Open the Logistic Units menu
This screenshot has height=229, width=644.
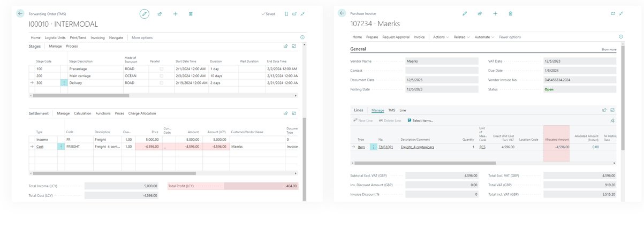click(x=55, y=37)
